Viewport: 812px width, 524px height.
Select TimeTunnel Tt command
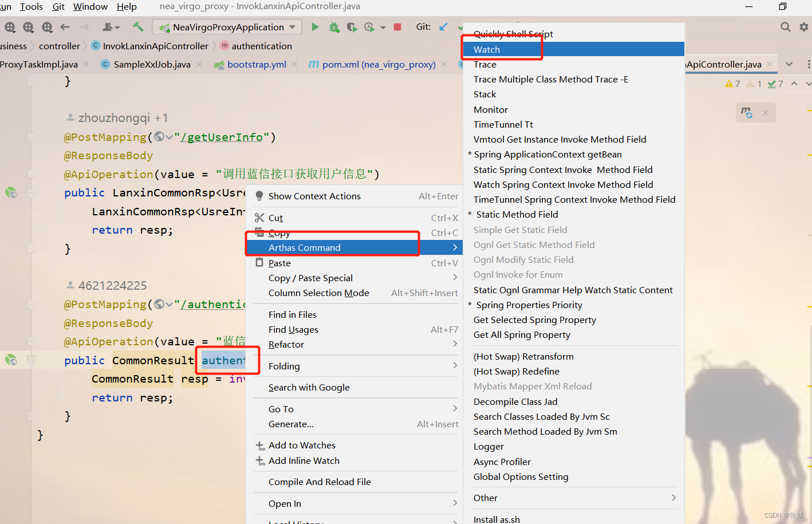(x=574, y=124)
